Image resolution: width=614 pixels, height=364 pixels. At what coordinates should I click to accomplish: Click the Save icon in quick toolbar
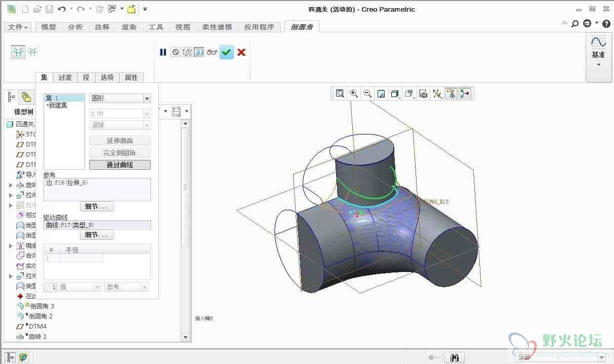point(50,9)
